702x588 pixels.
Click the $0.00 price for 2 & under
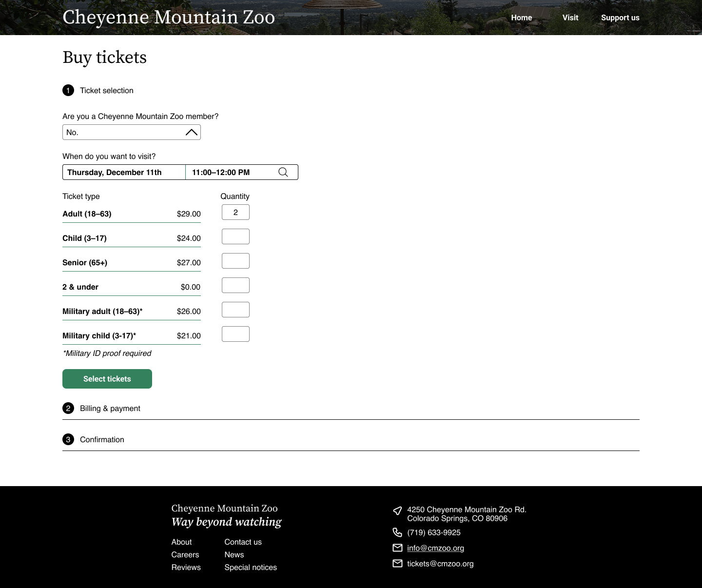click(191, 287)
